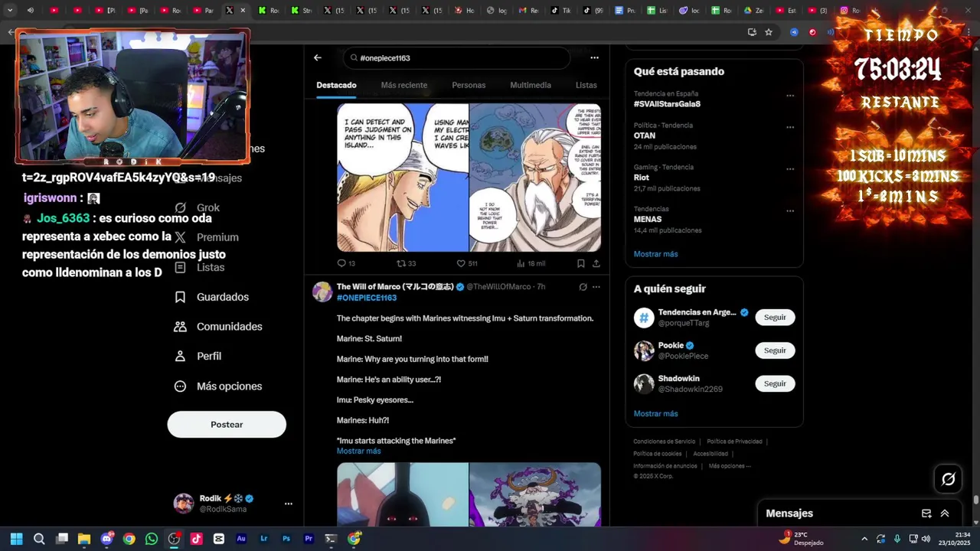The image size is (980, 551).
Task: Open WhatsApp from the taskbar
Action: click(152, 539)
